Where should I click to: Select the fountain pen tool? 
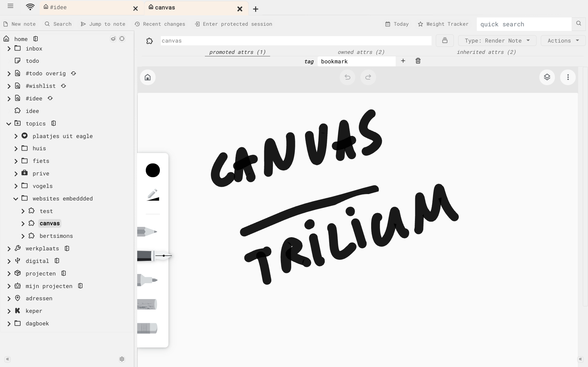pos(154,256)
